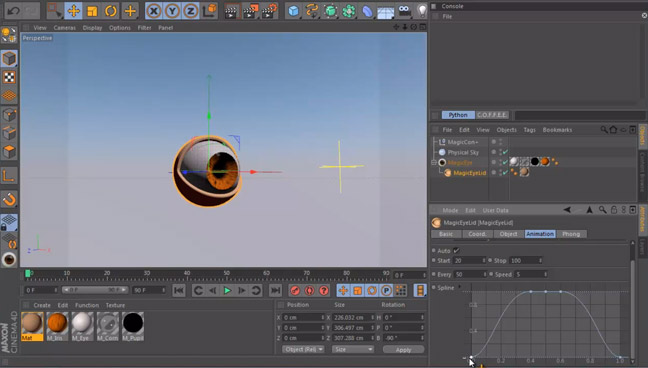Toggle X axis lock
Screen dimensions: 648x368
pos(154,11)
